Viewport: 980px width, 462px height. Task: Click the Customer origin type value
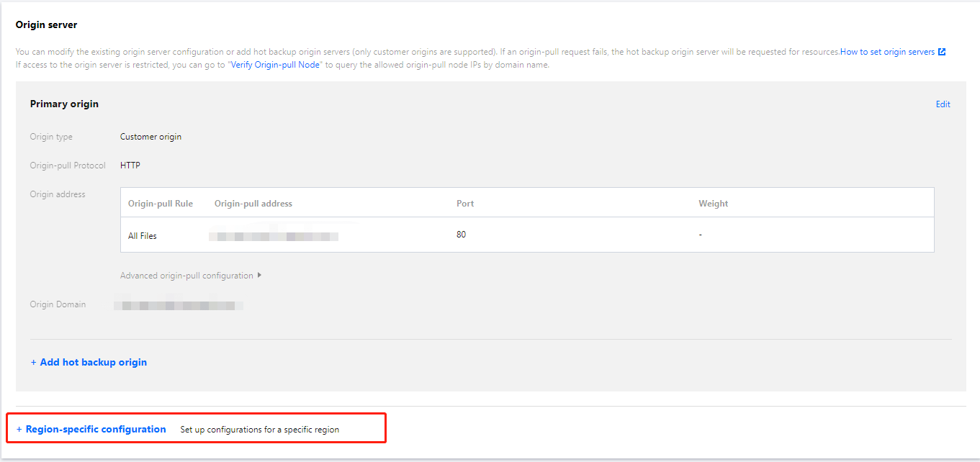point(150,137)
